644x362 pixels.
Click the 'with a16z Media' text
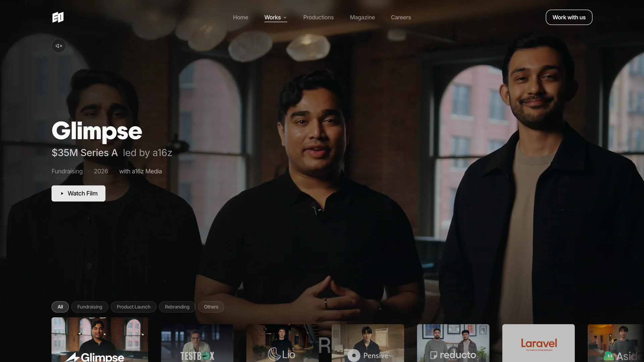point(141,171)
